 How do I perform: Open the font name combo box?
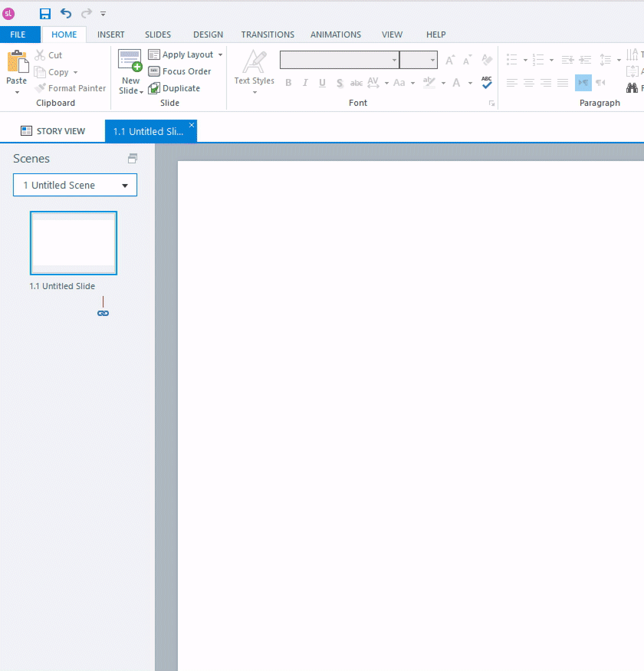point(339,60)
